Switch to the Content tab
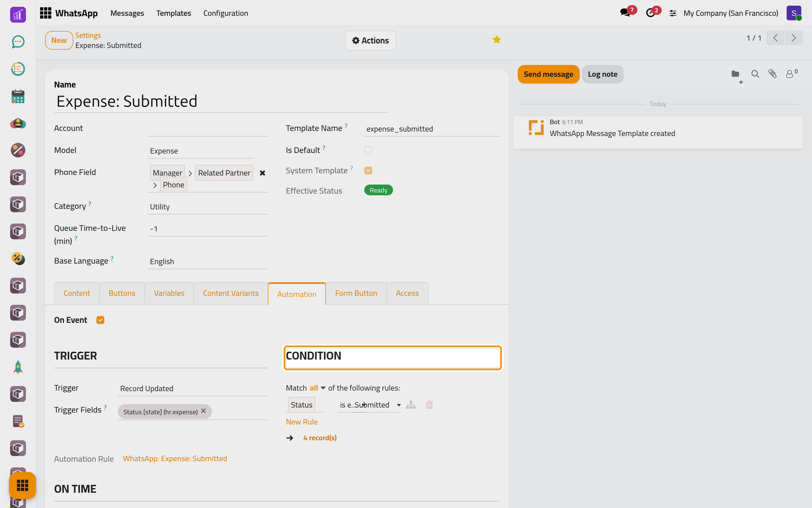The height and width of the screenshot is (508, 812). tap(77, 293)
